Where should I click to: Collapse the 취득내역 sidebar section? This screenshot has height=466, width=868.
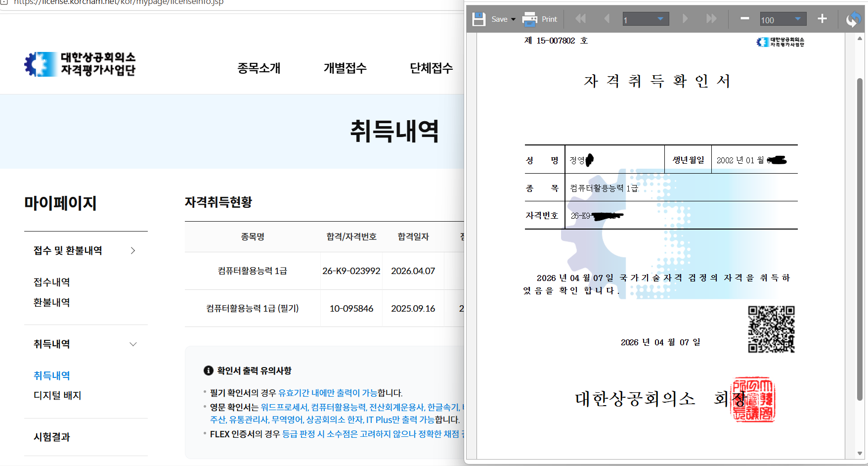click(132, 344)
